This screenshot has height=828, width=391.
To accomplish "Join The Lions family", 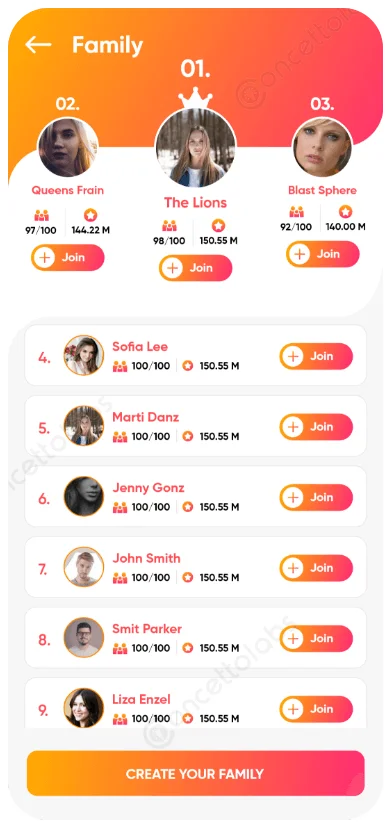I will (x=196, y=268).
